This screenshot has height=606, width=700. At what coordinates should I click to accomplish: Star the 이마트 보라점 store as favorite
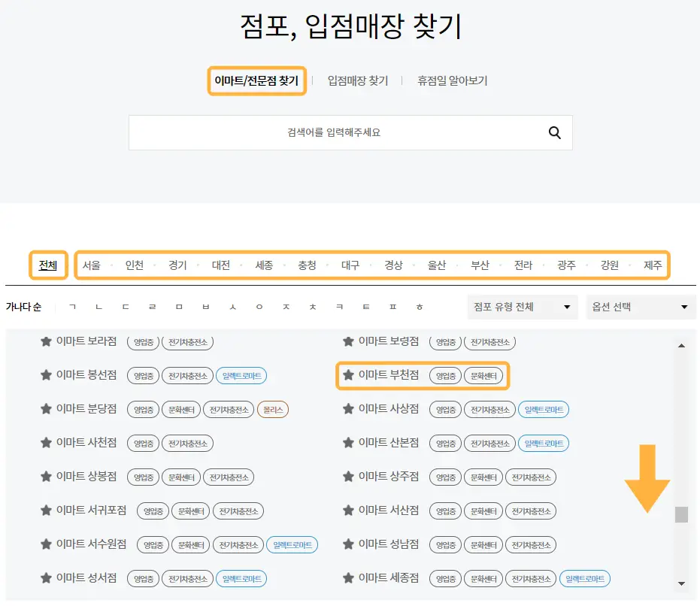44,342
